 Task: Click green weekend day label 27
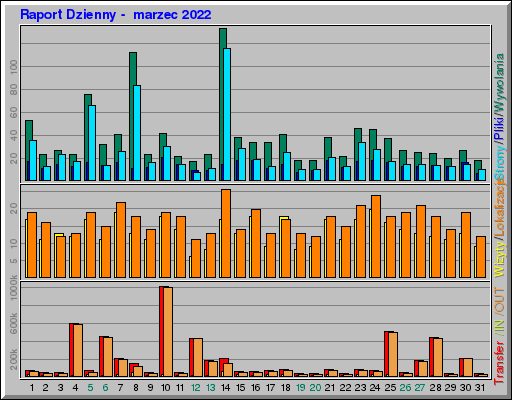(x=420, y=388)
